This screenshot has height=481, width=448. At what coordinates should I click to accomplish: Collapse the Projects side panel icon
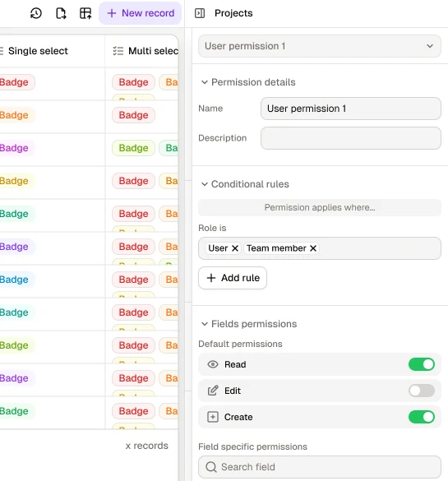pos(200,13)
